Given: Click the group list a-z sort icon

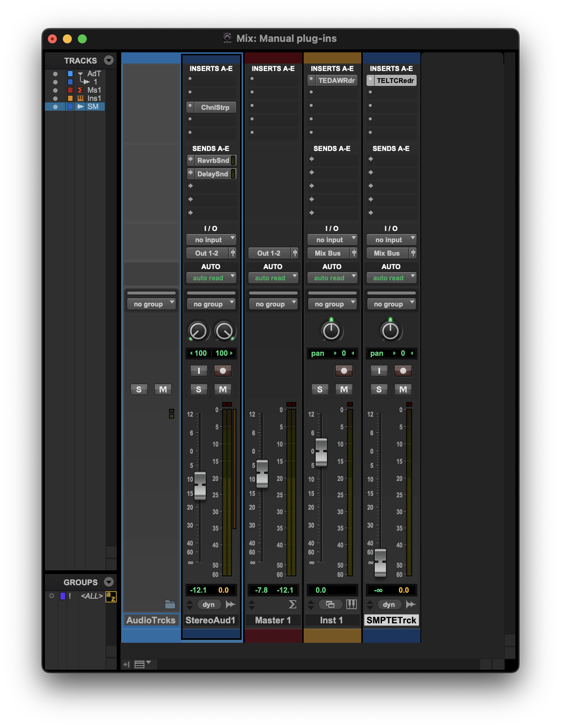Looking at the screenshot, I should point(111,596).
